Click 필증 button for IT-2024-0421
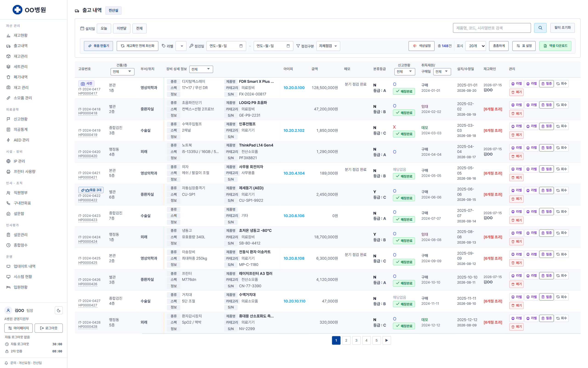 546,169
